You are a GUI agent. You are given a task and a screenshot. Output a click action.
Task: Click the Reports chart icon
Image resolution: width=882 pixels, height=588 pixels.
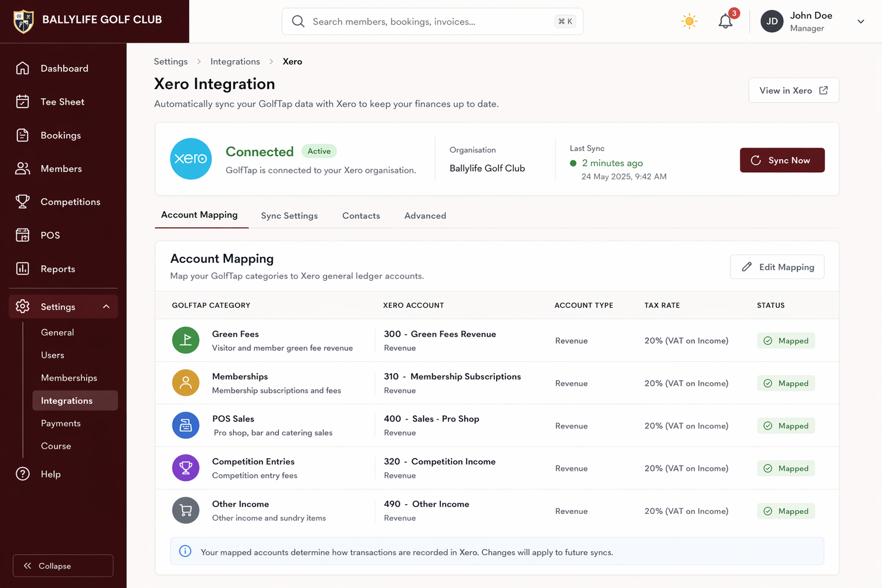click(22, 268)
